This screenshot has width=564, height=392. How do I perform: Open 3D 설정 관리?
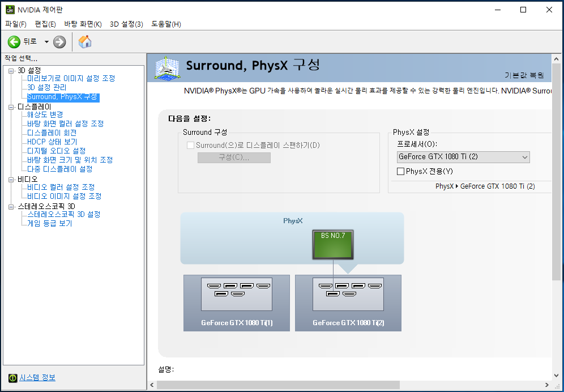pos(47,87)
